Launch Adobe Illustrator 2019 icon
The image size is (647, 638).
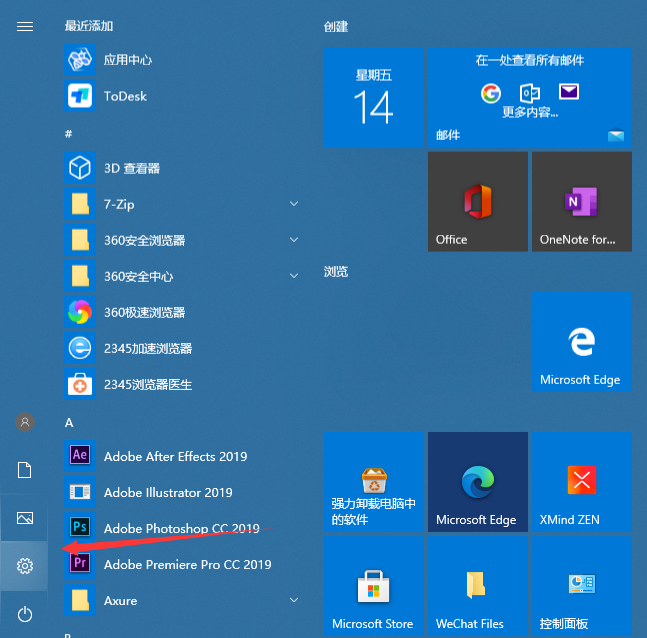80,492
